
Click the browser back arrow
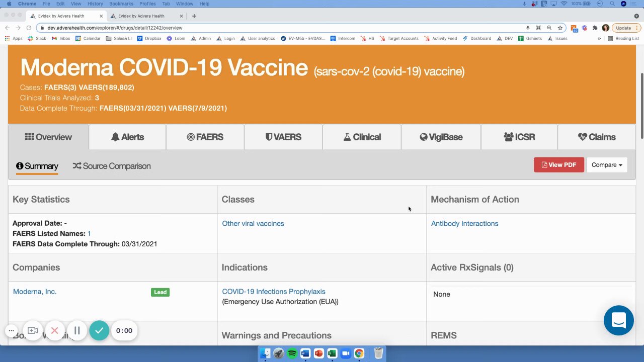[8, 28]
